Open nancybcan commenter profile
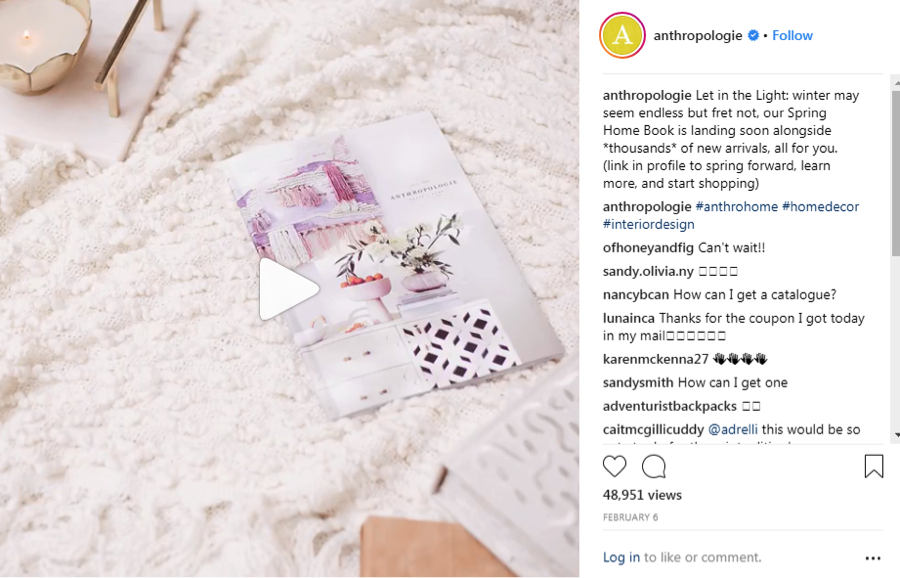This screenshot has height=578, width=900. 636,295
